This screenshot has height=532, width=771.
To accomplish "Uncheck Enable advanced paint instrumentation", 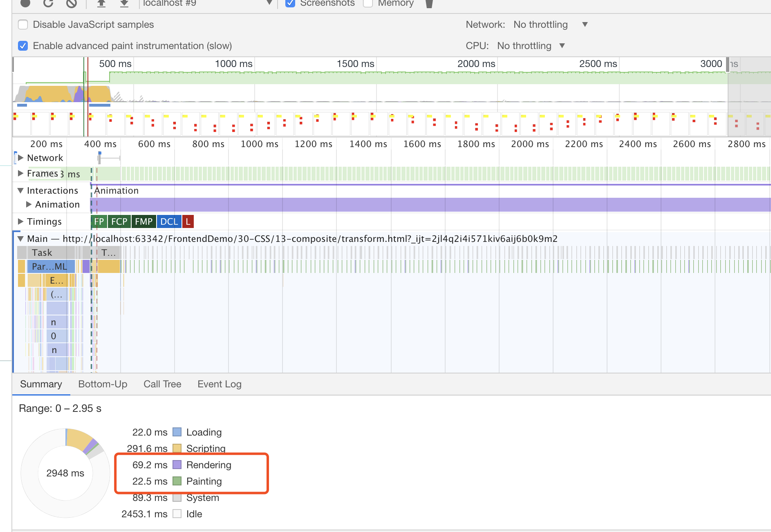I will pyautogui.click(x=23, y=46).
